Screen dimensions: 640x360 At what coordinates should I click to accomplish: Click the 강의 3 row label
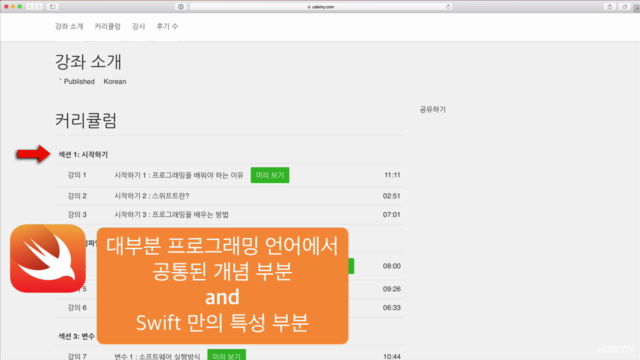77,215
